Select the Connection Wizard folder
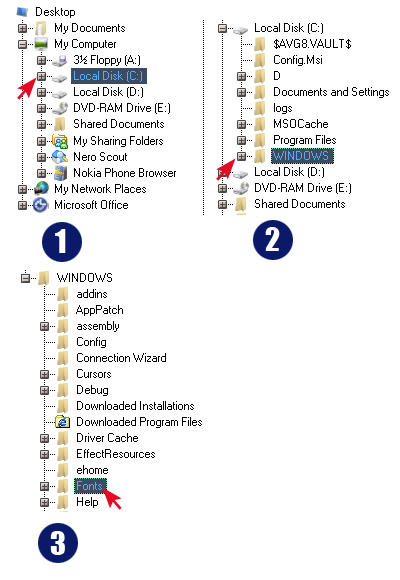Viewport: 400px width, 580px height. coord(121,358)
